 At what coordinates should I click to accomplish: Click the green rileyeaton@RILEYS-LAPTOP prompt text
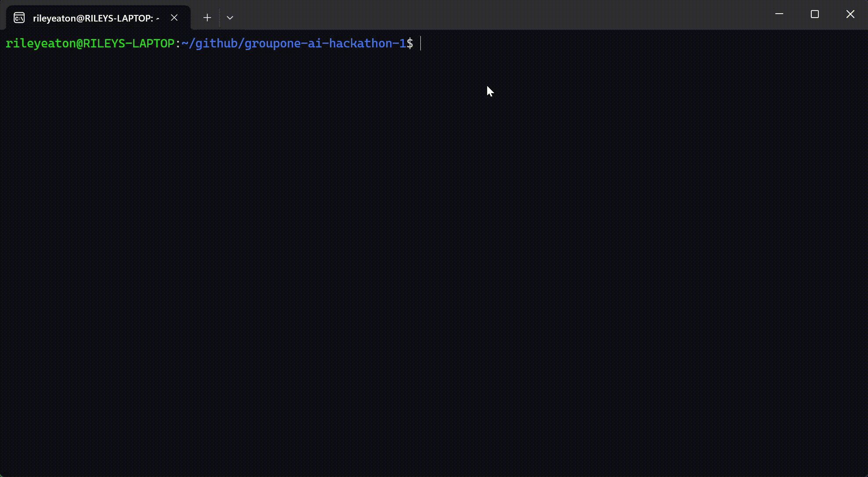[90, 43]
